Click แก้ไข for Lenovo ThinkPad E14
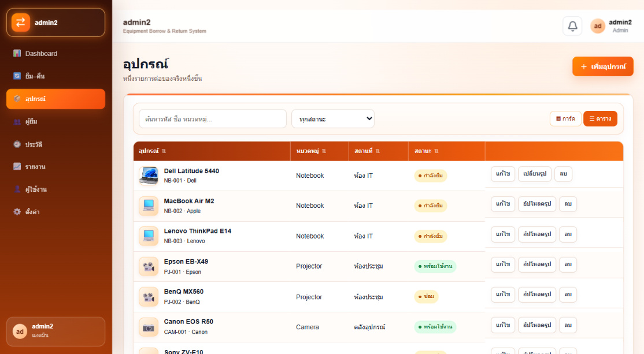Image resolution: width=644 pixels, height=354 pixels. coord(503,234)
